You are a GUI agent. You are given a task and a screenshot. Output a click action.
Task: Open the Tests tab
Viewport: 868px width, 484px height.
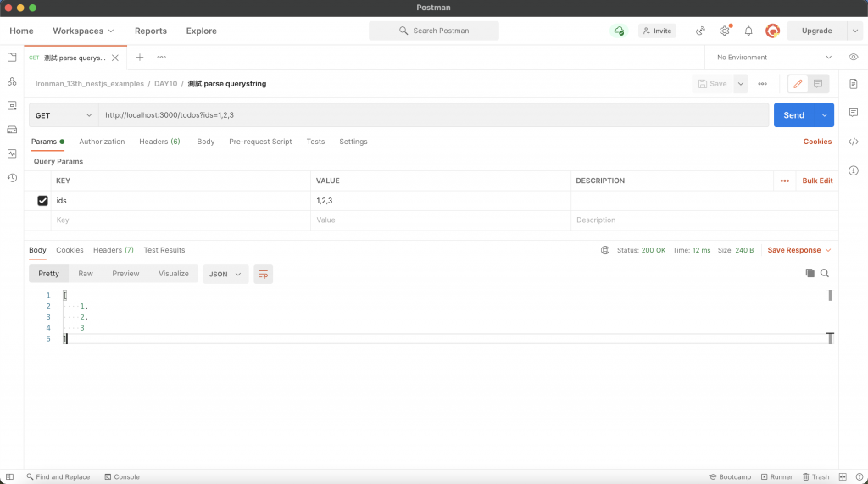tap(315, 142)
